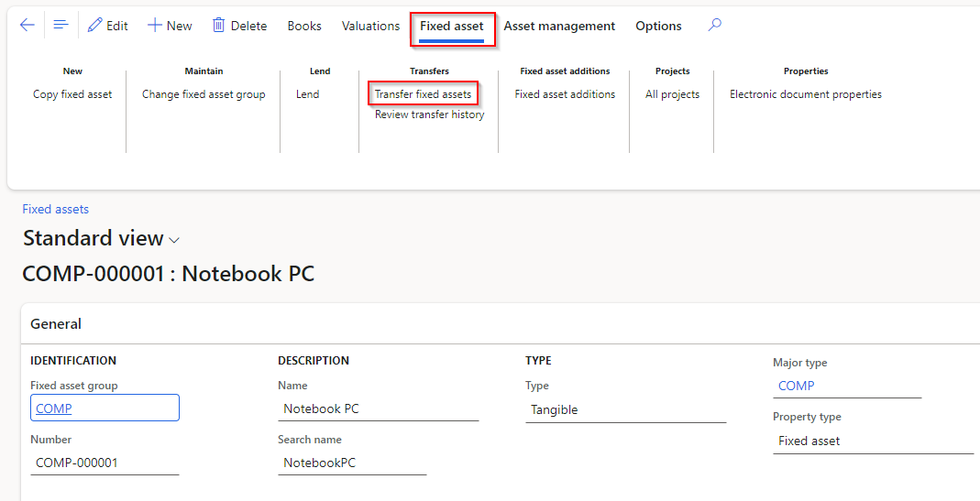Open the COMP fixed asset group link
980x501 pixels.
click(54, 408)
